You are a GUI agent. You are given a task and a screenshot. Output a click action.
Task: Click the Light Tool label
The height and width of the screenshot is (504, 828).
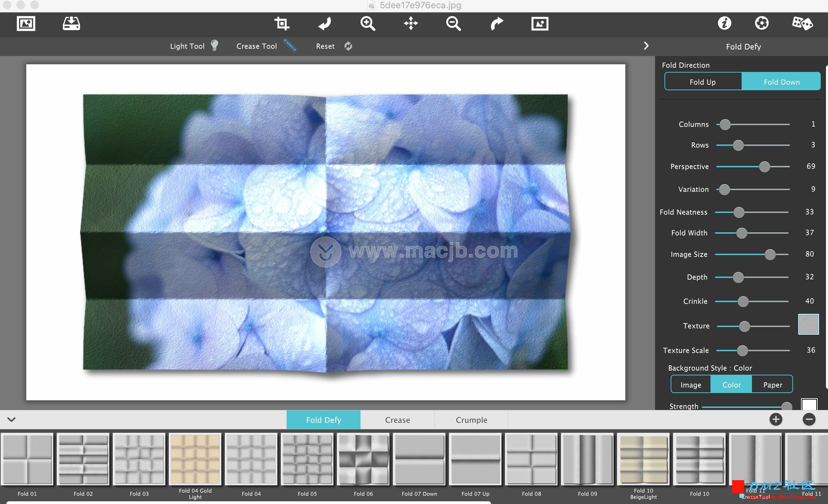[187, 46]
